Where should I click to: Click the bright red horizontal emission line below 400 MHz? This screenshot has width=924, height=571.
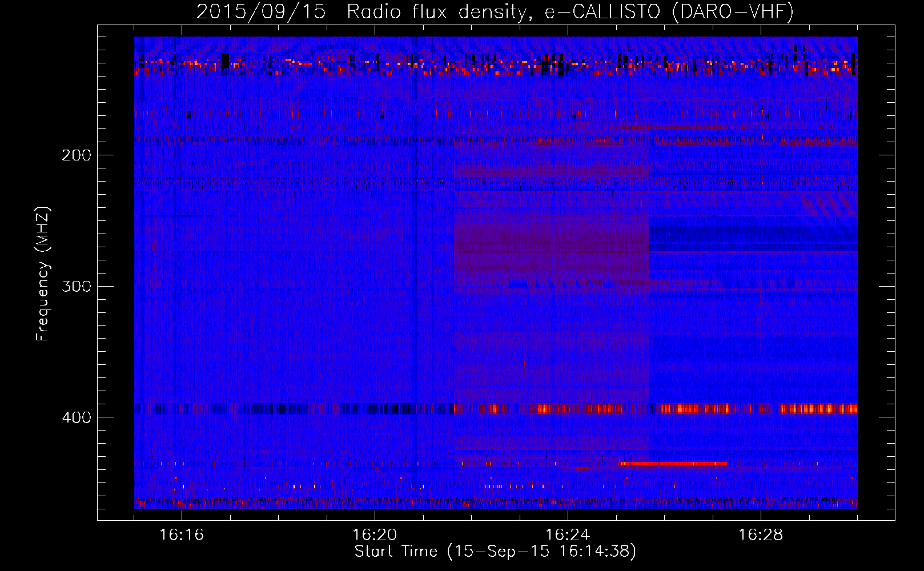pyautogui.click(x=674, y=464)
